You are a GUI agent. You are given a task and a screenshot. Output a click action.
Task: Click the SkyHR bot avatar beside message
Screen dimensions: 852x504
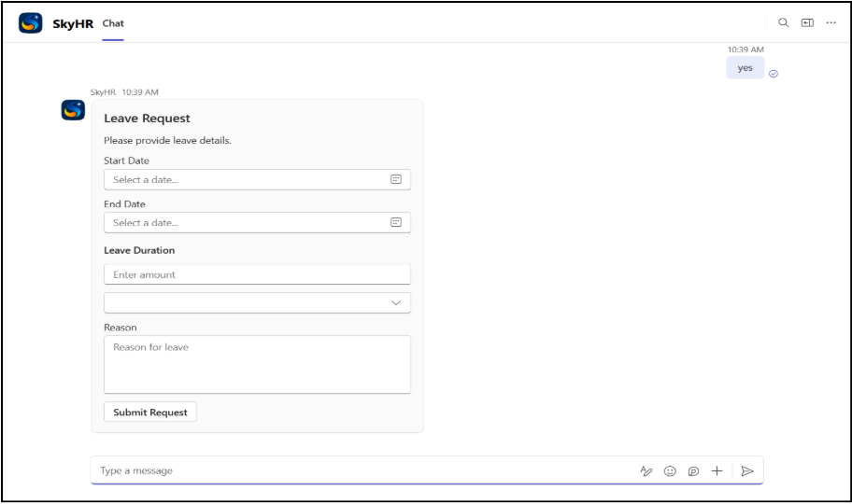click(73, 110)
